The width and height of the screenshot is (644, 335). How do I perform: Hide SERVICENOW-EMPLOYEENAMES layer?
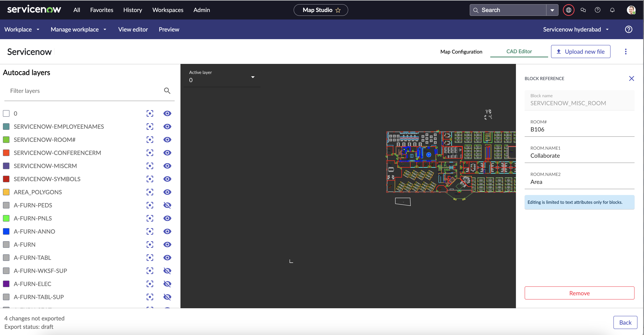(167, 127)
